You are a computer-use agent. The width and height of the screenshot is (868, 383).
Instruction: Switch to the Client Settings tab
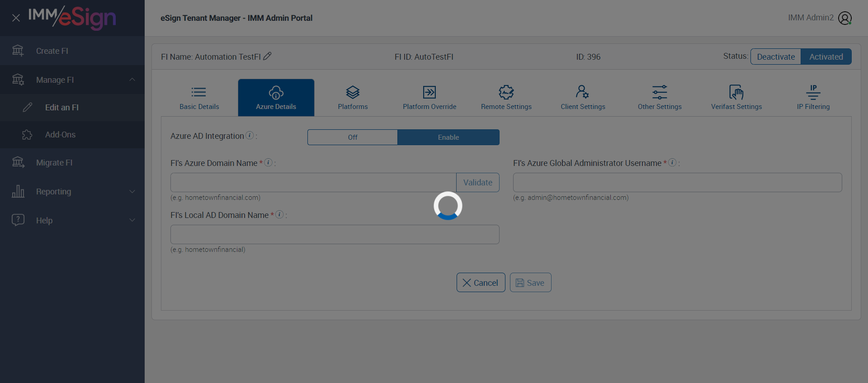[583, 98]
